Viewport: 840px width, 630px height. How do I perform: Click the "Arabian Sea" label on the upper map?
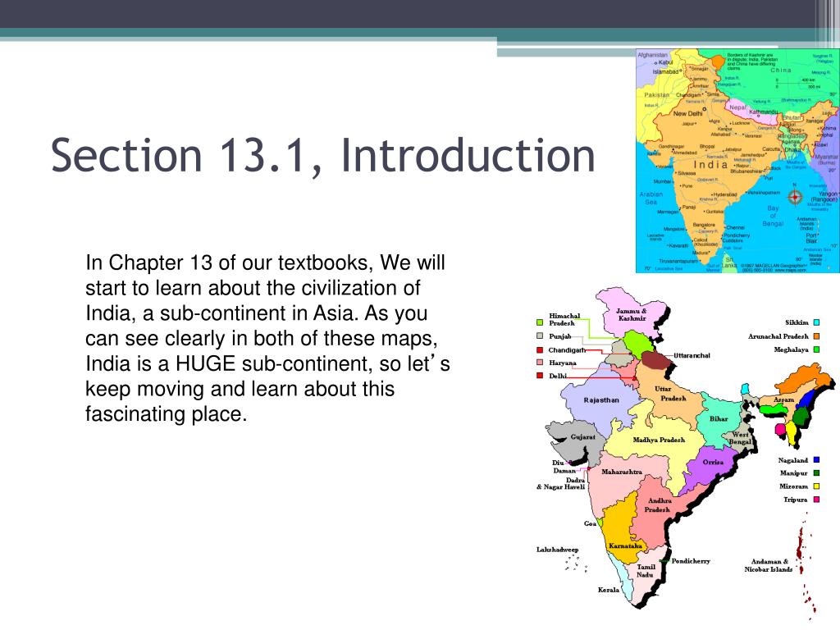click(x=651, y=199)
